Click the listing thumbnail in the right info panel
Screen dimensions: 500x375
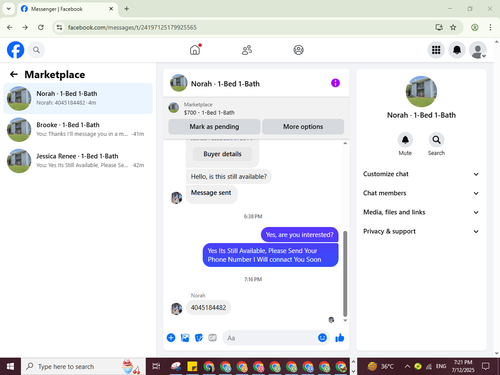click(421, 91)
